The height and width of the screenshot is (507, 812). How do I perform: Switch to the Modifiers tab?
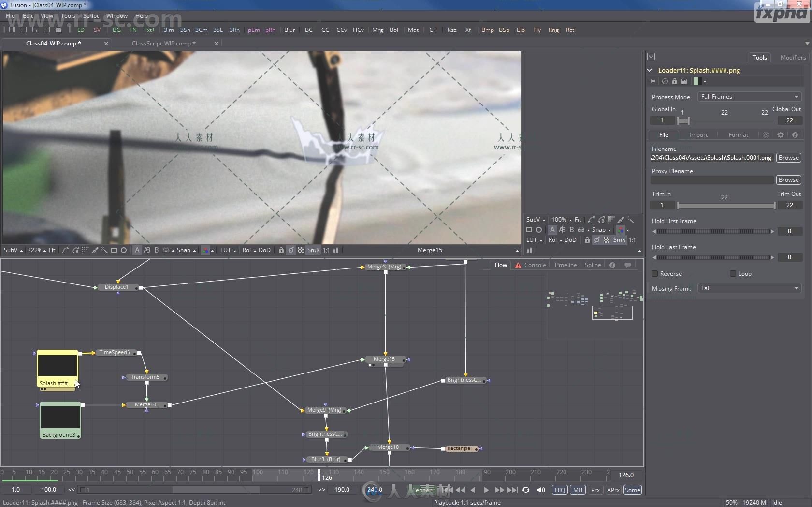point(793,57)
